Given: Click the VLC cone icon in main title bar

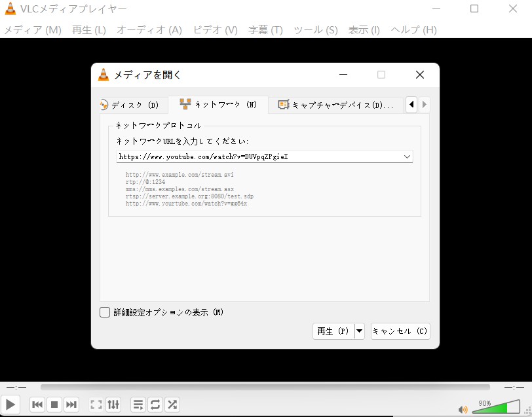Looking at the screenshot, I should tap(10, 9).
